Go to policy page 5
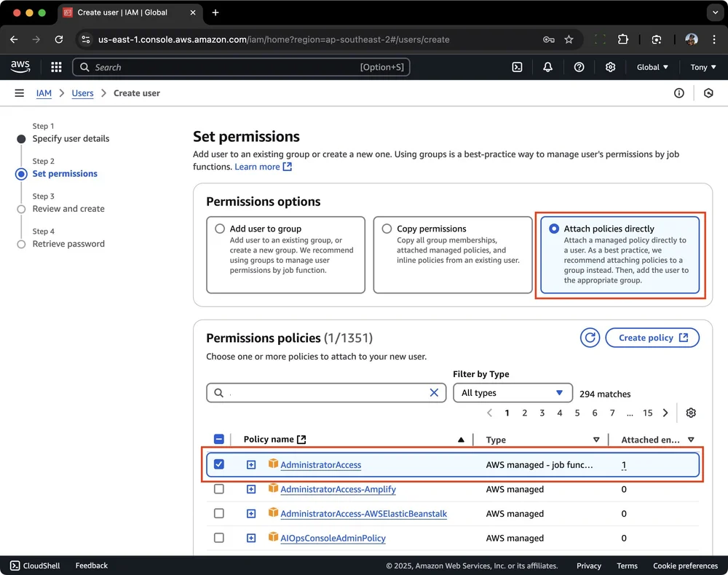The height and width of the screenshot is (575, 728). (577, 413)
